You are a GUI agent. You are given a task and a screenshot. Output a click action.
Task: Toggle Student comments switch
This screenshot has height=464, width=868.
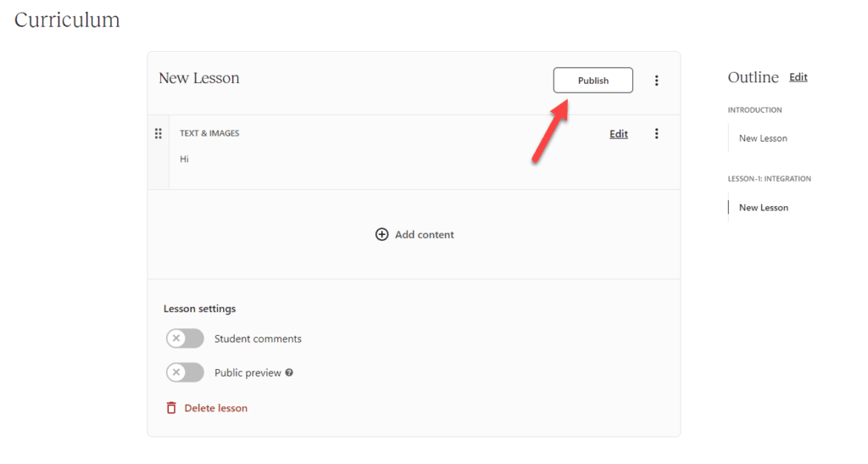[185, 338]
